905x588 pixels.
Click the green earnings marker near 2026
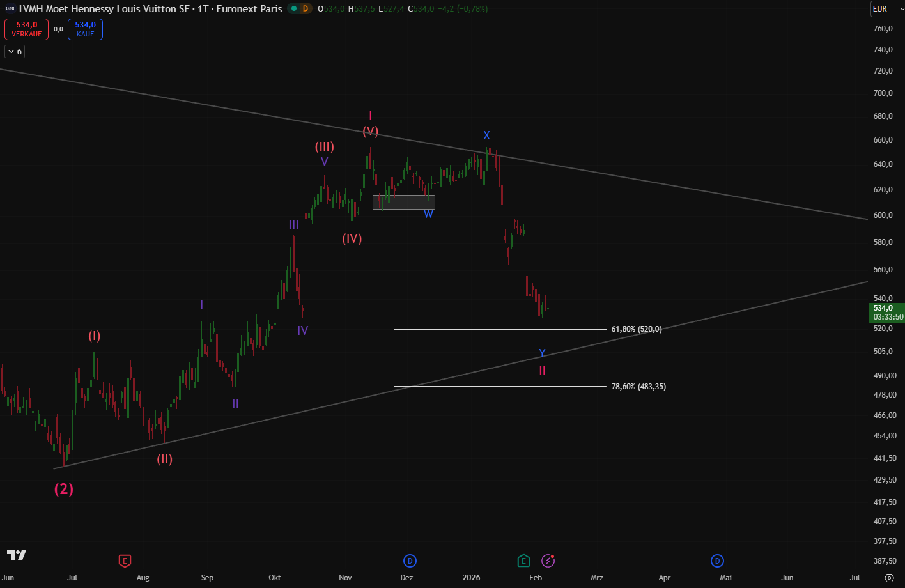click(x=523, y=561)
